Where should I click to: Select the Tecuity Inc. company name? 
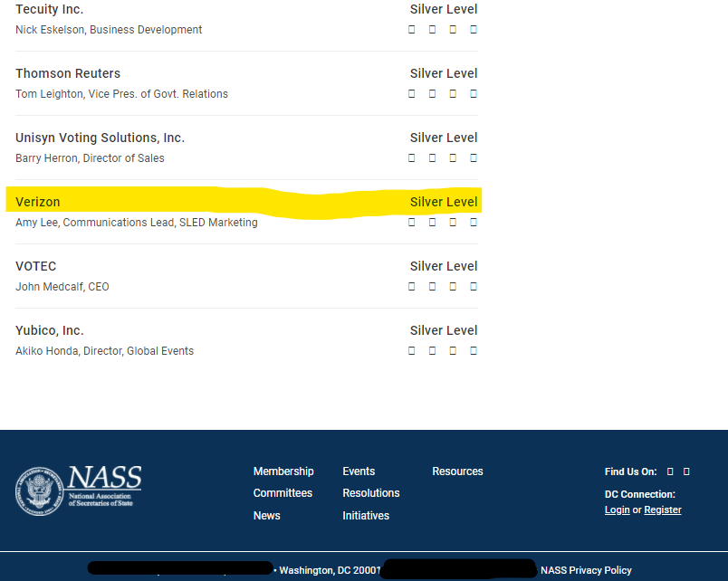(49, 9)
